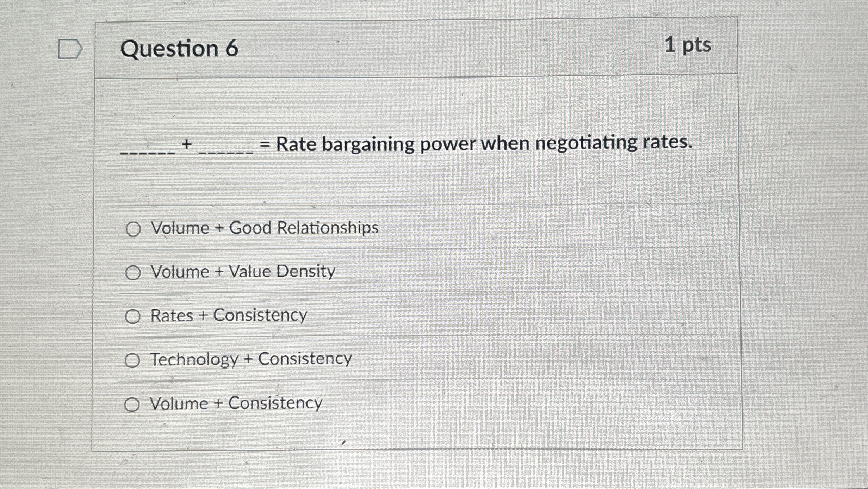868x489 pixels.
Task: Click the bookmark marker left of the question panel
Action: pos(70,49)
